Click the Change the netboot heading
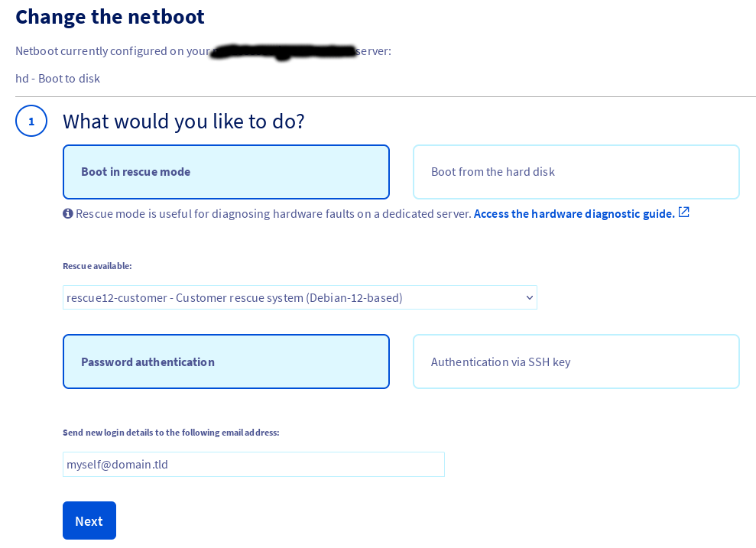The height and width of the screenshot is (548, 756). [x=110, y=17]
